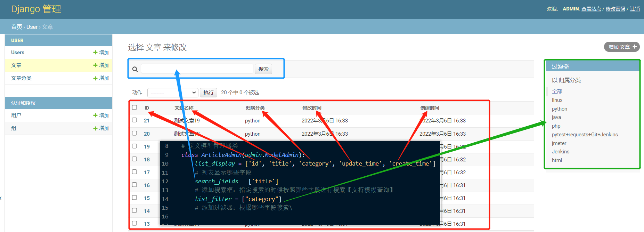Click the 搜索 search button
Image resolution: width=644 pixels, height=232 pixels.
263,69
